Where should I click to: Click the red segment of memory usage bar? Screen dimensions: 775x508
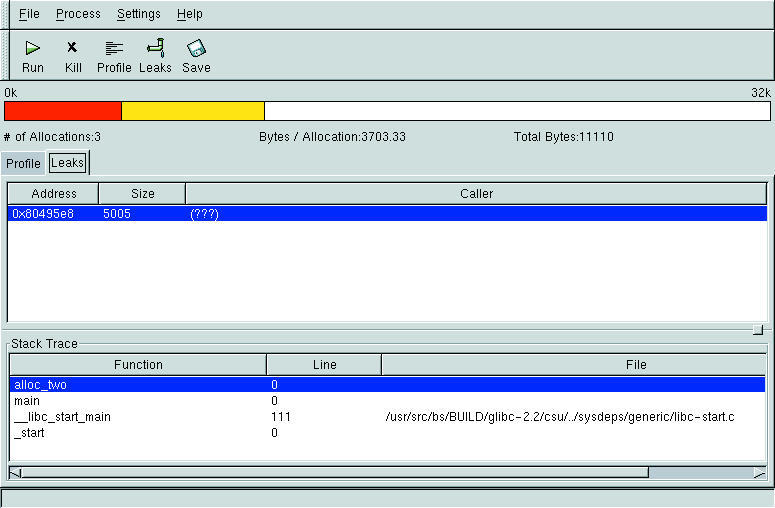tap(62, 111)
